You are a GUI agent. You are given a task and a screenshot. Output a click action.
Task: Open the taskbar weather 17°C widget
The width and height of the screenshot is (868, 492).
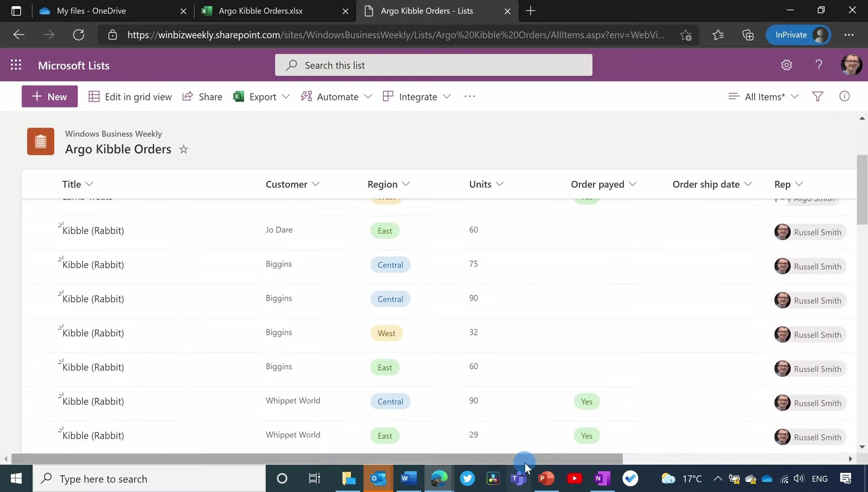click(x=682, y=478)
